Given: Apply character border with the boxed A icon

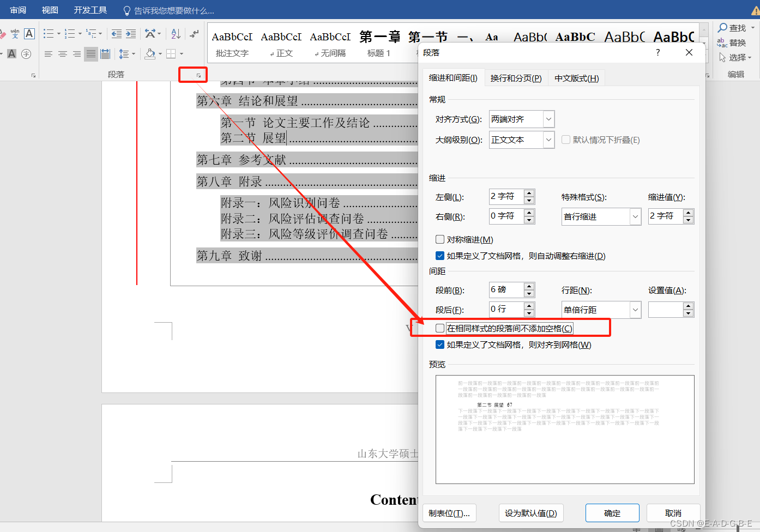Looking at the screenshot, I should tap(29, 34).
